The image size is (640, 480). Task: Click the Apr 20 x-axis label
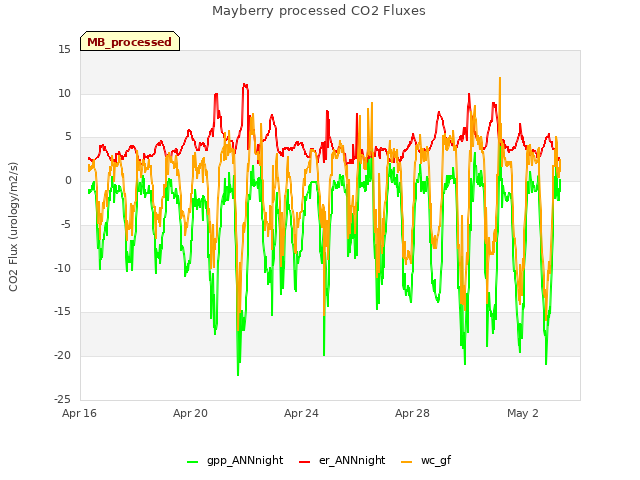[190, 413]
